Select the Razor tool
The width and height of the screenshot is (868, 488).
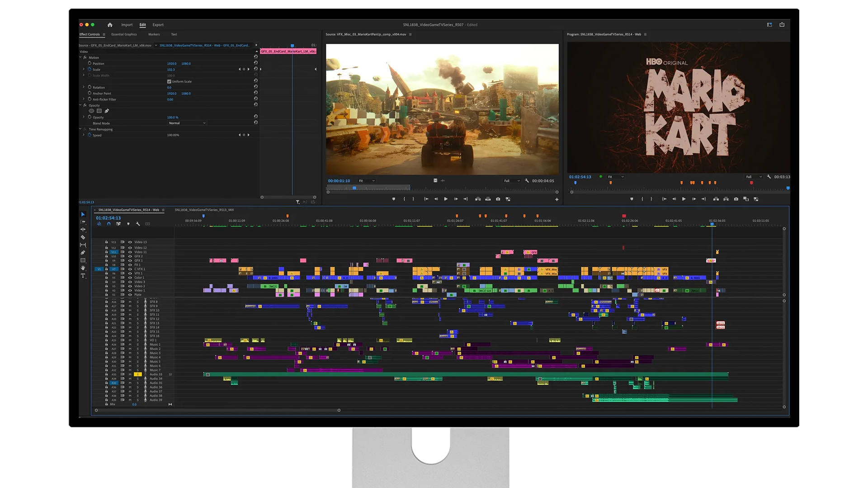[83, 237]
